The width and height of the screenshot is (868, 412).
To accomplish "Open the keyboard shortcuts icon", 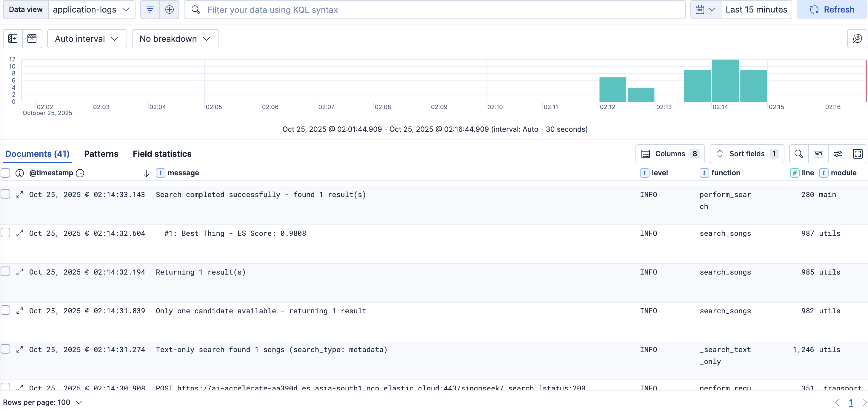I will coord(818,154).
